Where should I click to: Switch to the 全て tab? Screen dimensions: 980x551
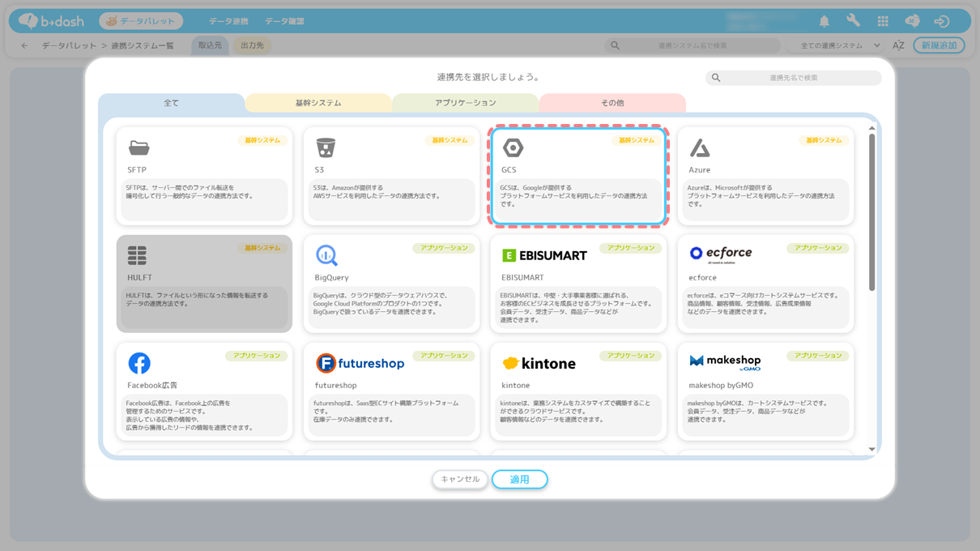(x=171, y=103)
